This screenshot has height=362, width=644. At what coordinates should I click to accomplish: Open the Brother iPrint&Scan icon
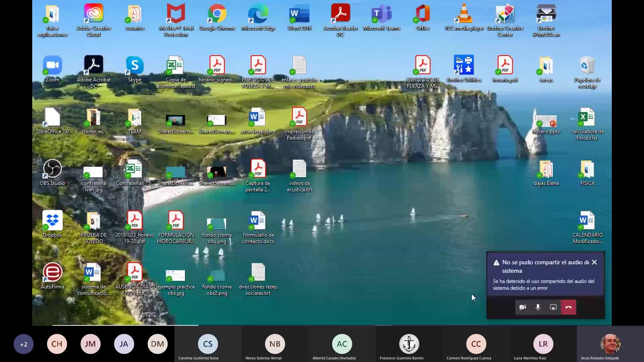coord(546,14)
